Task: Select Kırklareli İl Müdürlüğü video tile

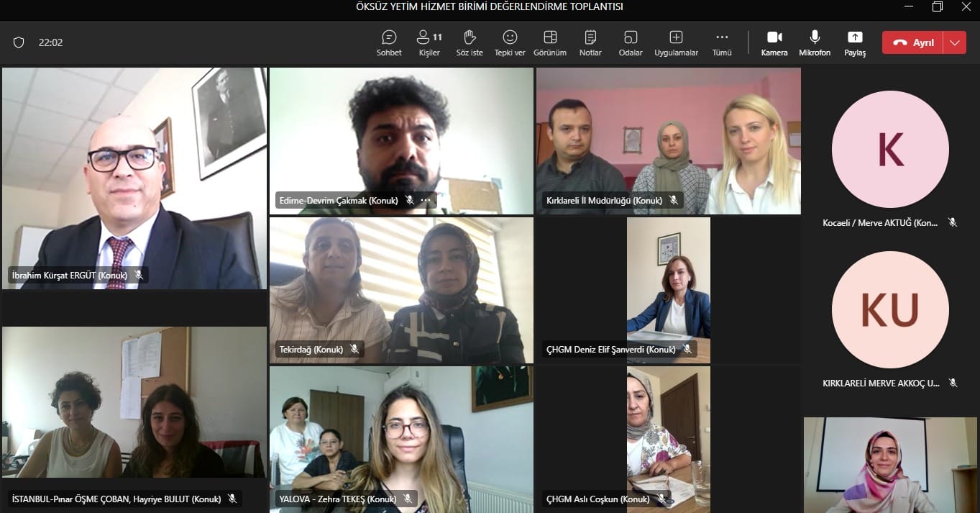Action: (x=669, y=141)
